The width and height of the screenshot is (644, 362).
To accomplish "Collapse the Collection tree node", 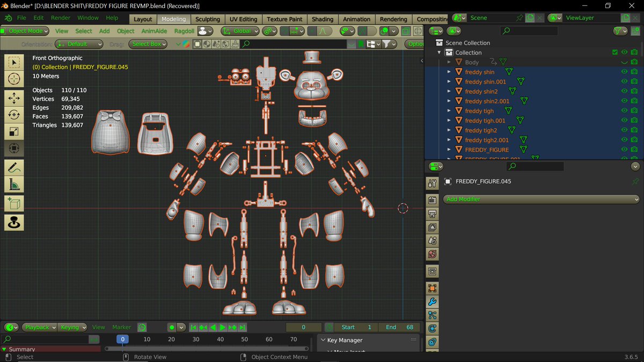I will click(x=440, y=53).
